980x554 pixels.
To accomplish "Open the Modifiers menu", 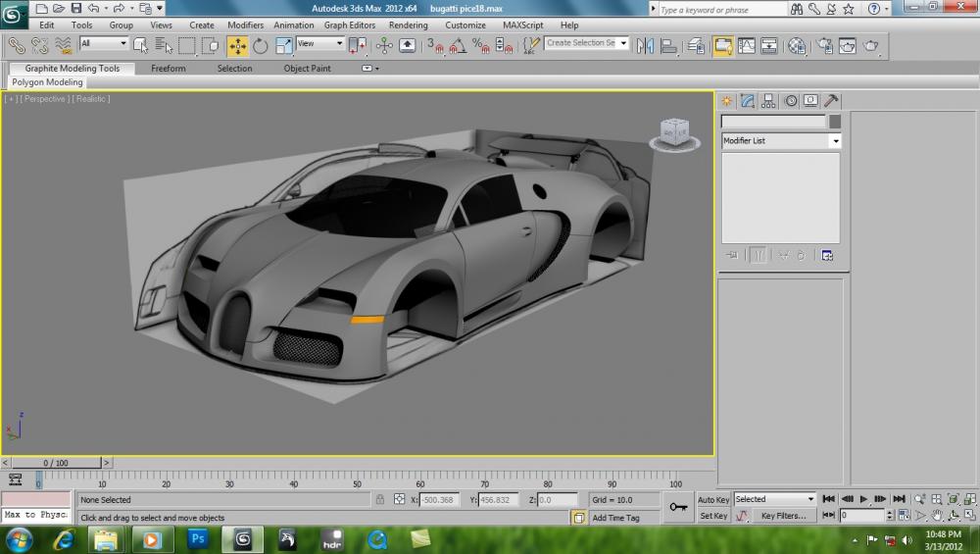I will click(245, 25).
